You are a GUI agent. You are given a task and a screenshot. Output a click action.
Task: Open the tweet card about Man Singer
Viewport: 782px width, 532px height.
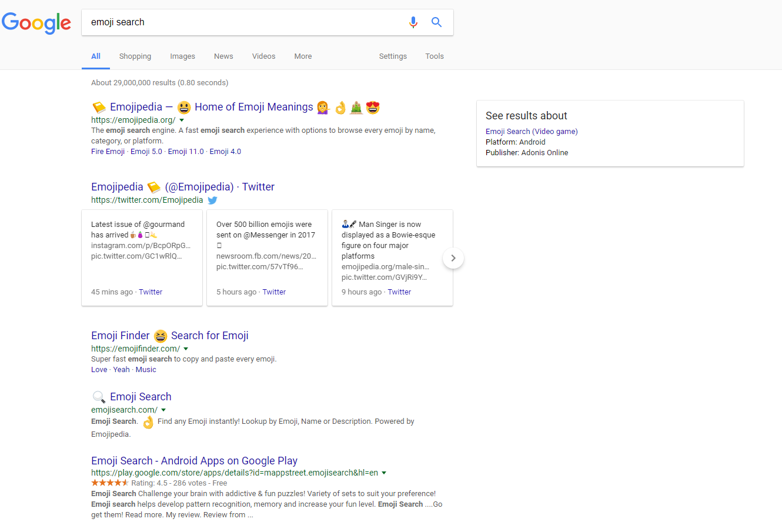392,258
